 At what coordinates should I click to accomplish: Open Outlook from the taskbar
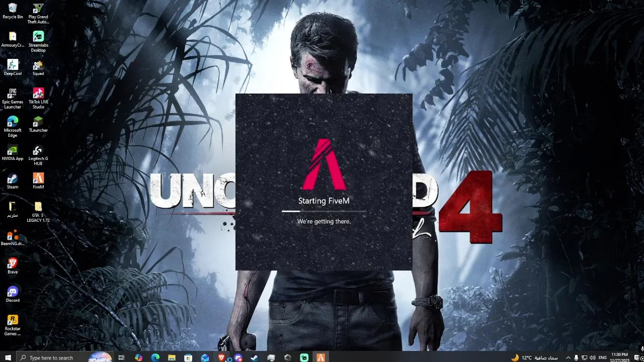205,357
